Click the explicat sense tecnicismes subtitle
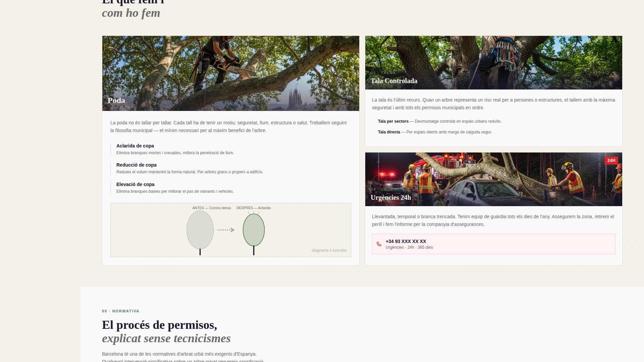This screenshot has width=644, height=362. (x=166, y=339)
